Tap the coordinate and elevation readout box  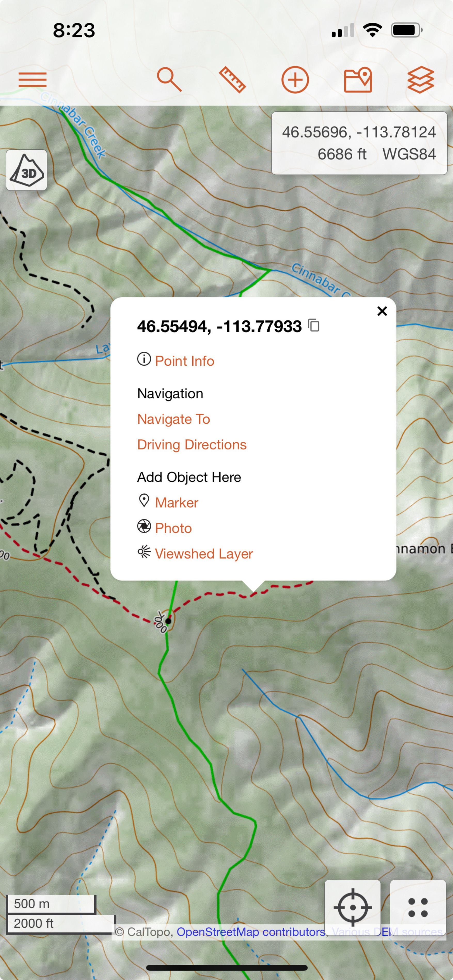point(359,143)
